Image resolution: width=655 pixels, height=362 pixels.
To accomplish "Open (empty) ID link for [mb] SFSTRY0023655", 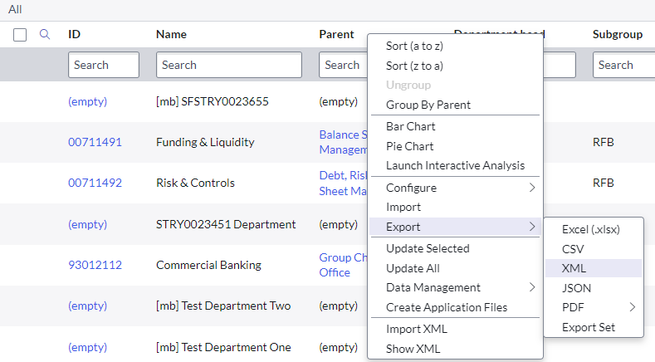I will 88,101.
